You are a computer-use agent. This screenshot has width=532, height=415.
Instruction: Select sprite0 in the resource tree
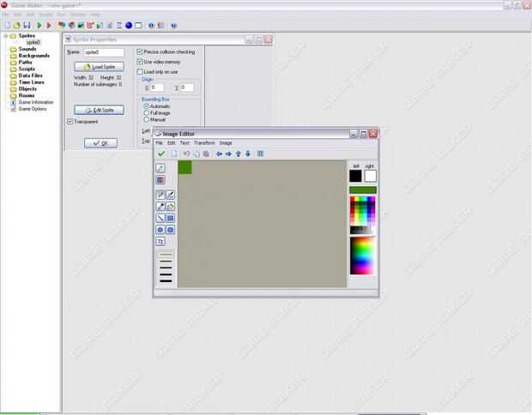[x=33, y=42]
